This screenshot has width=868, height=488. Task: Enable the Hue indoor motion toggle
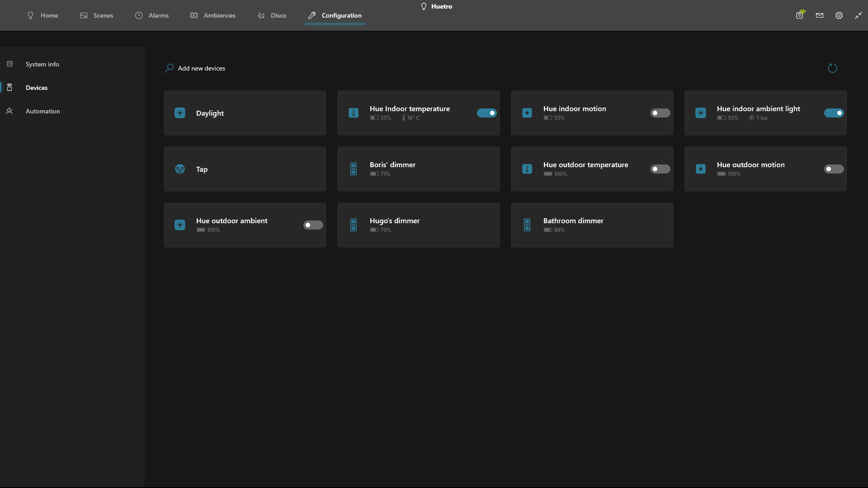660,113
